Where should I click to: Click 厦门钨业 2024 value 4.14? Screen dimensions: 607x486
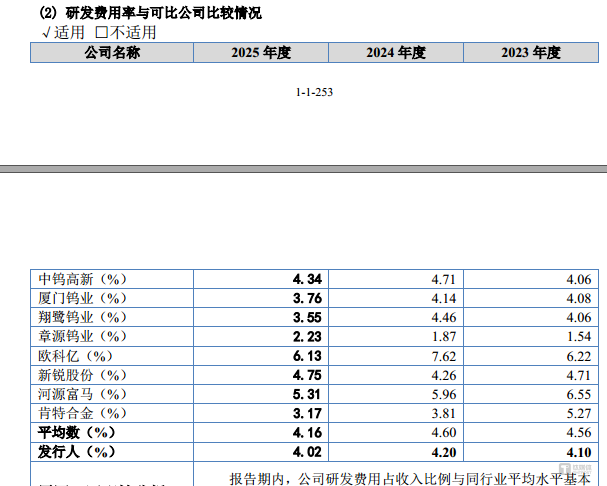[x=444, y=298]
